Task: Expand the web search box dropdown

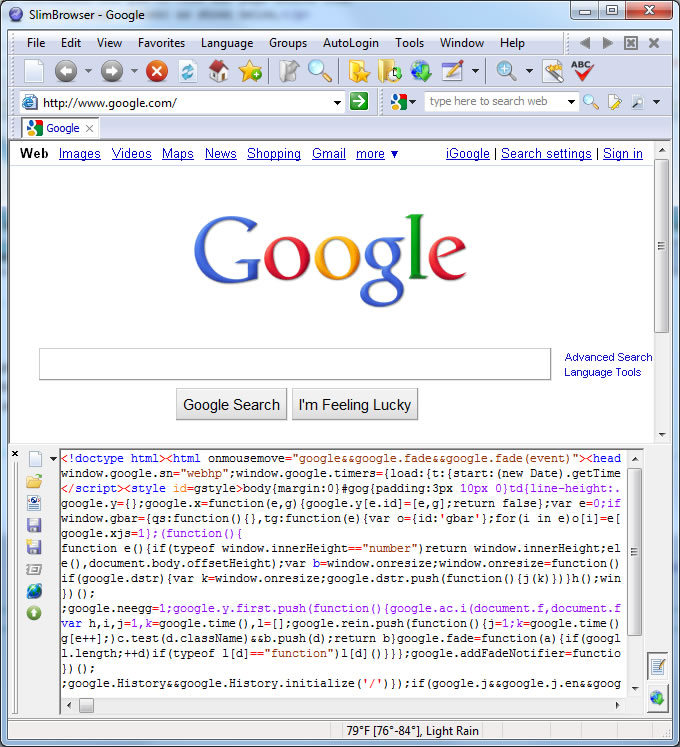Action: coord(571,102)
